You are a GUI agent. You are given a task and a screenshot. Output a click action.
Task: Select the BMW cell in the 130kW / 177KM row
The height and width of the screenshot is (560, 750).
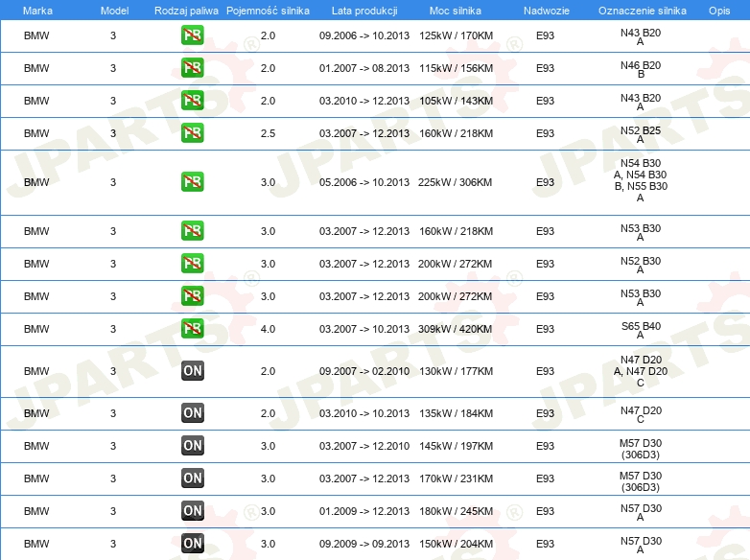[x=36, y=371]
